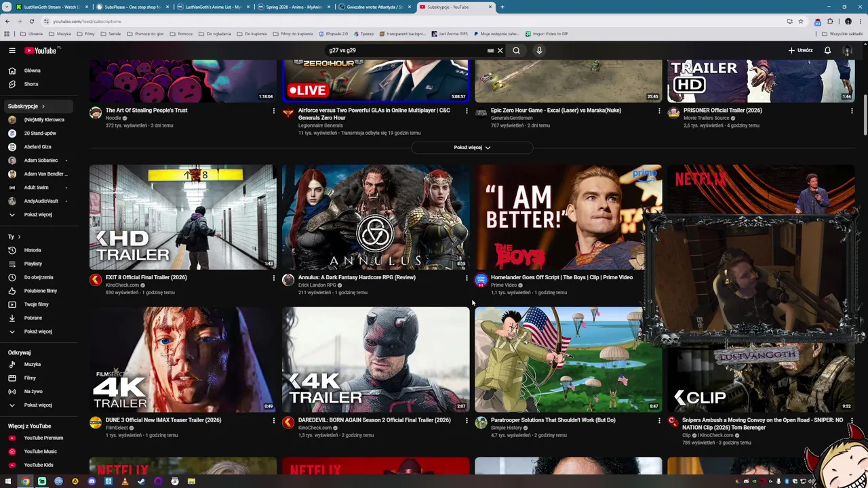Open the account avatar menu
The image size is (868, 488).
tap(847, 50)
